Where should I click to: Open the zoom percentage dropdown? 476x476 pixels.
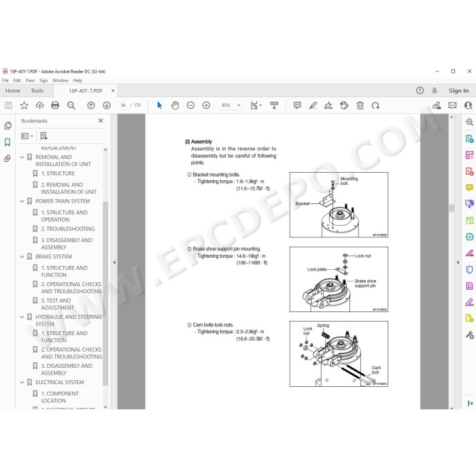coord(239,105)
